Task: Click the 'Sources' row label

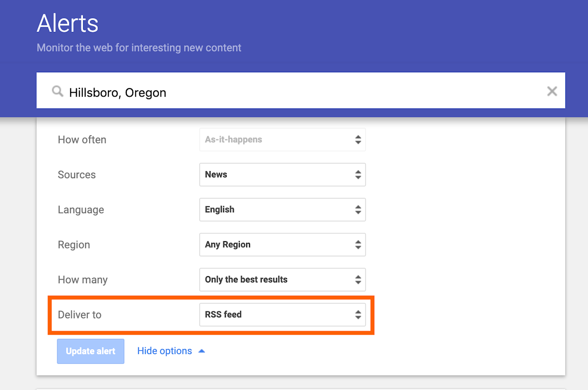Action: [x=77, y=175]
